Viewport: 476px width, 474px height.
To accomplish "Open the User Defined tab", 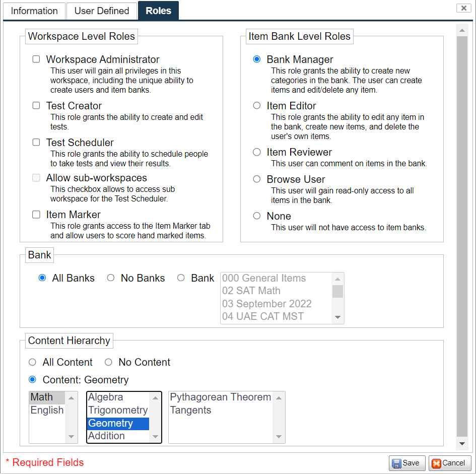I will [102, 11].
